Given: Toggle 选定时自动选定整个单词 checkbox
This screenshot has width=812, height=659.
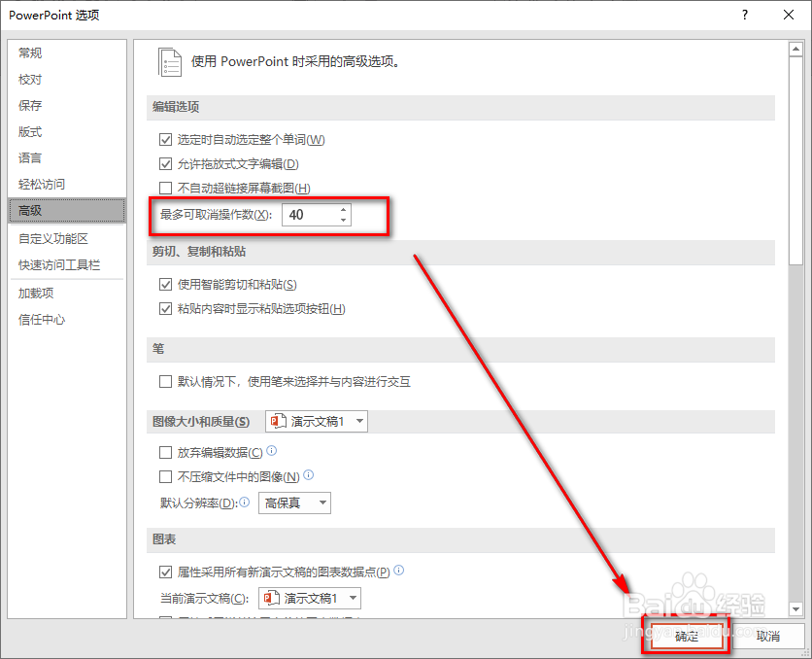Looking at the screenshot, I should point(166,139).
